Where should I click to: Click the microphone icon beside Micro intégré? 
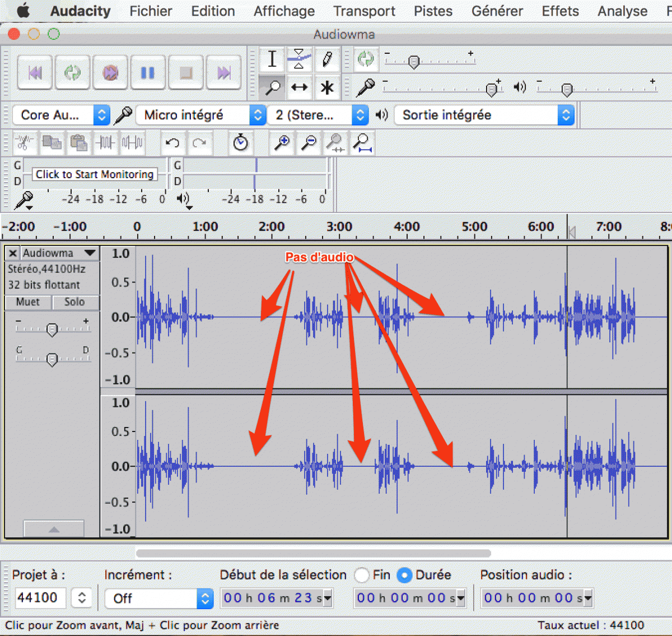point(123,115)
